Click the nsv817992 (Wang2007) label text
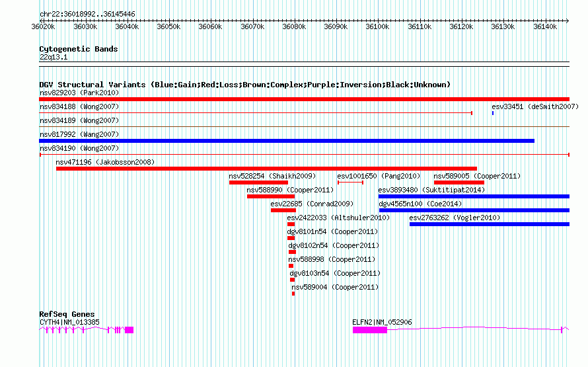The width and height of the screenshot is (588, 367). [x=79, y=134]
